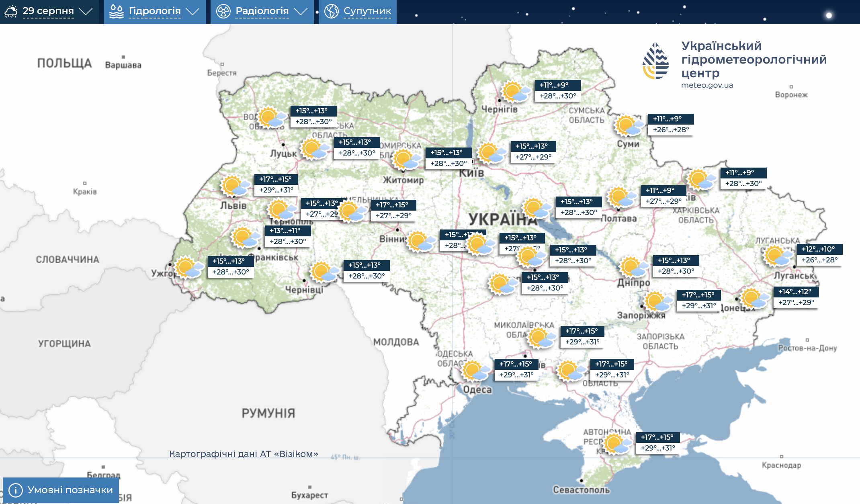Viewport: 860px width, 504px height.
Task: Click the info icon on Умовні позначки
Action: tap(15, 490)
